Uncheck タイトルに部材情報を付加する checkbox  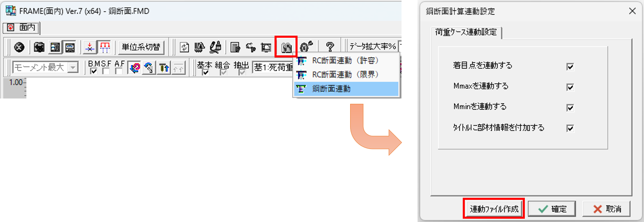pyautogui.click(x=570, y=128)
